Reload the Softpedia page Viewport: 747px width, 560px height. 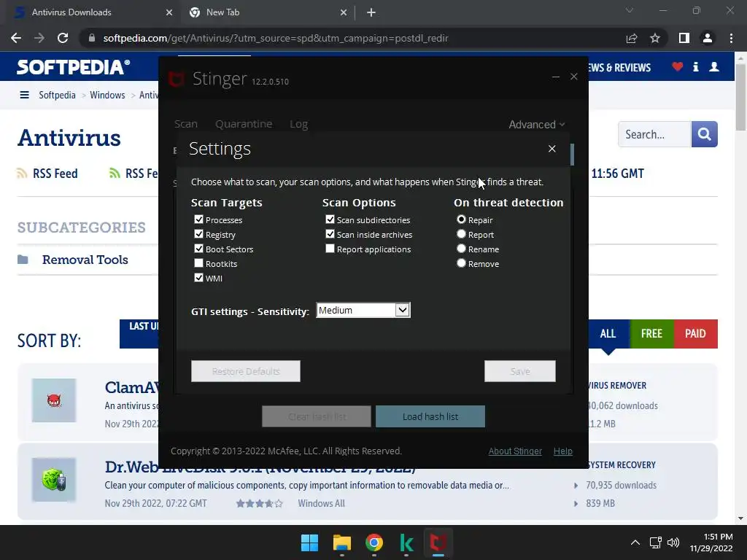pyautogui.click(x=63, y=38)
